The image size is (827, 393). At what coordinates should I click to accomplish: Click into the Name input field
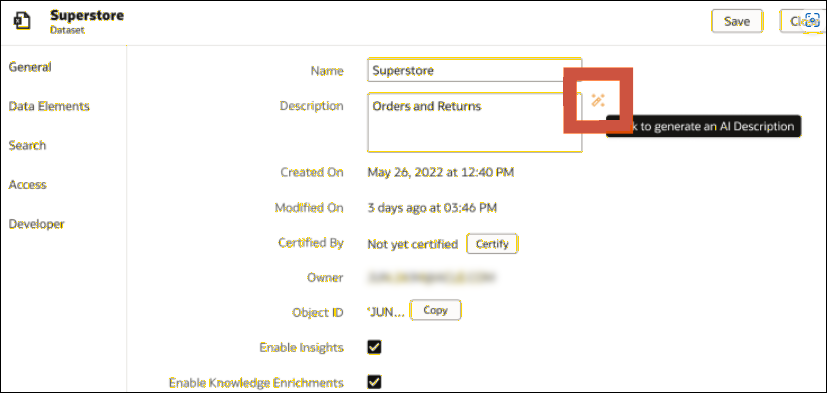[x=475, y=70]
